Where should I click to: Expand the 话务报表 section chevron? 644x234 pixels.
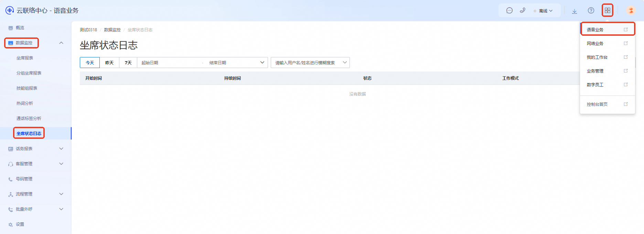[61, 149]
